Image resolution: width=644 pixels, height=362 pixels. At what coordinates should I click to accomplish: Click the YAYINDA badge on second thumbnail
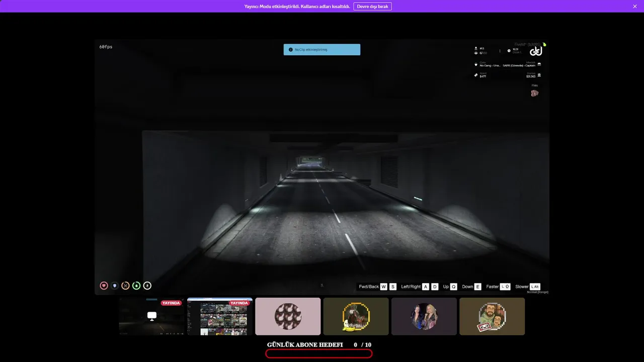pos(239,303)
